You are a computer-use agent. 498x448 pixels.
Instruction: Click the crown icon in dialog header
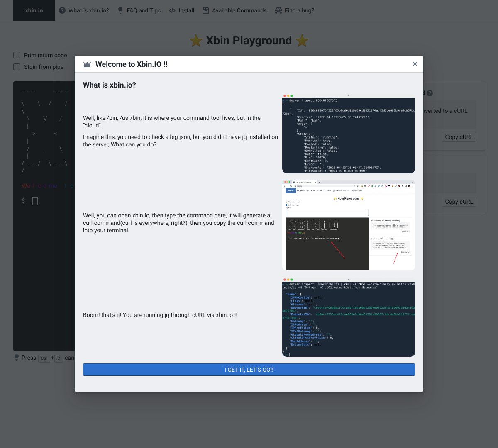pos(87,64)
